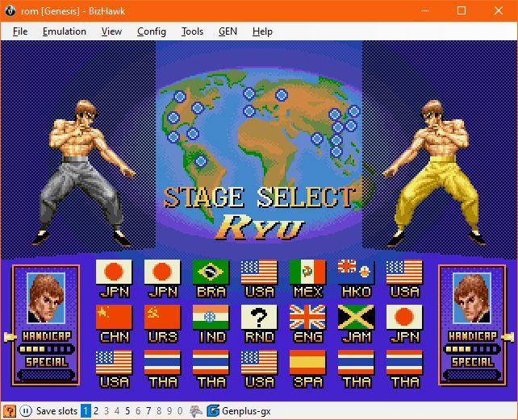This screenshot has width=518, height=420.
Task: Open the Help menu
Action: click(262, 31)
